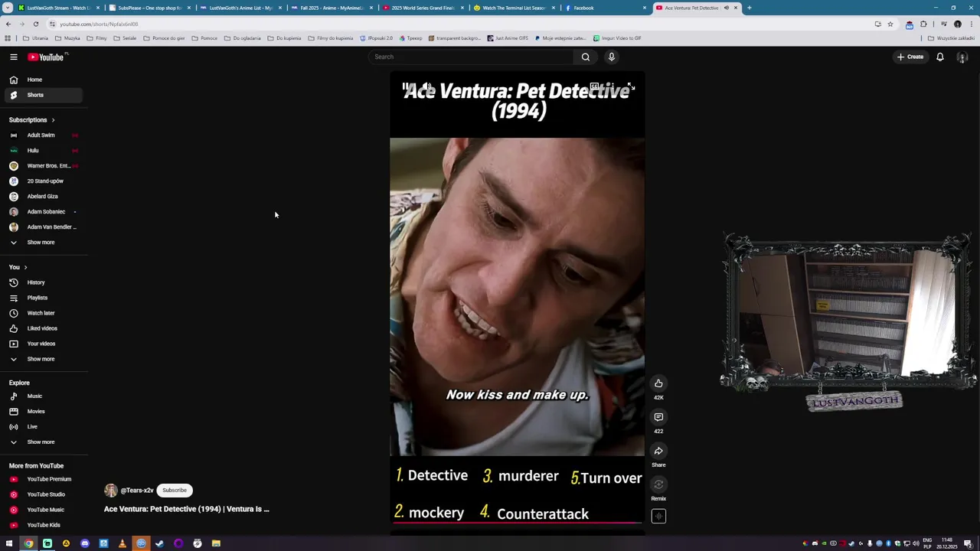Open Watch later list
This screenshot has height=551, width=980.
42,313
